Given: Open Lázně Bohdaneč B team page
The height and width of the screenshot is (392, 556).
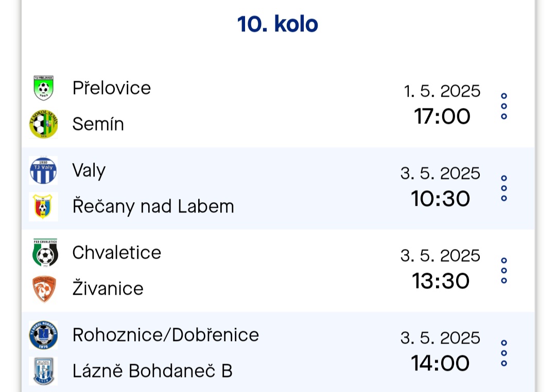Looking at the screenshot, I should point(152,371).
